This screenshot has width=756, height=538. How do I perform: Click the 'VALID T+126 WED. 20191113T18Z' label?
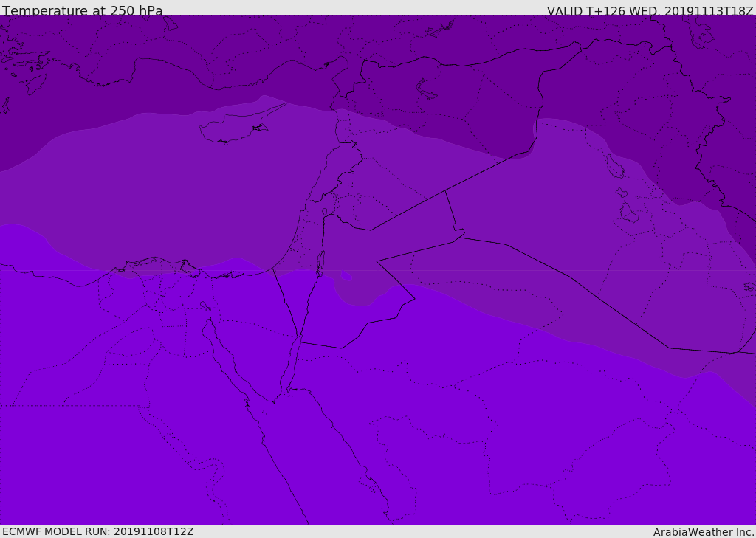pos(650,10)
